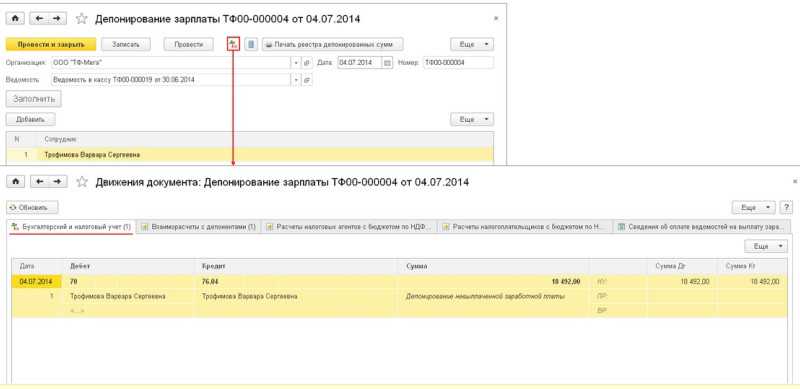Expand the Организация dropdown arrow
Viewport: 800px width, 389px height.
coord(296,63)
